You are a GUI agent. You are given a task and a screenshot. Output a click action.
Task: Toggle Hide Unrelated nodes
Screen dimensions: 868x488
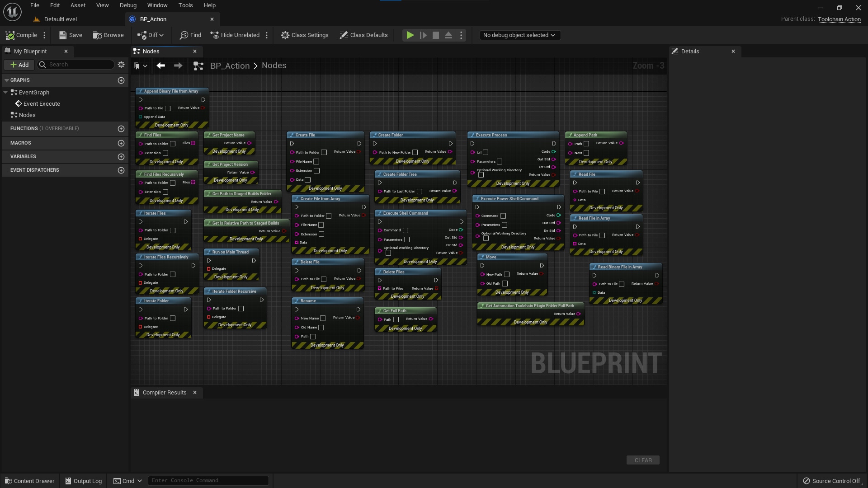click(x=235, y=35)
